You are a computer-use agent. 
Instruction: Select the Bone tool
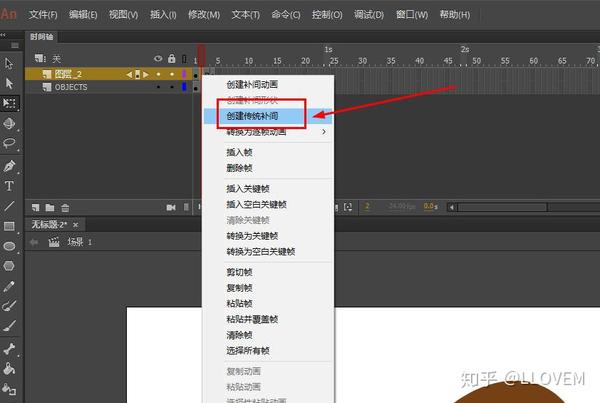[x=9, y=349]
